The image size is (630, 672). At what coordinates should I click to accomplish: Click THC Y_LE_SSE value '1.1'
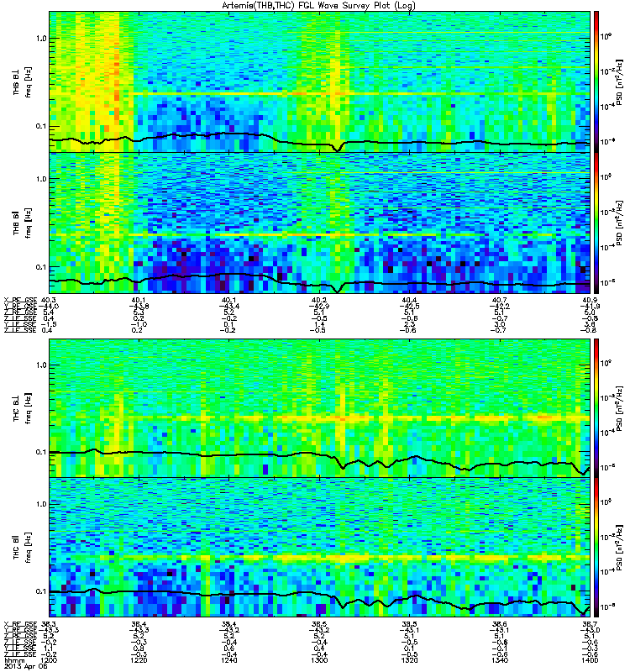coord(48,648)
